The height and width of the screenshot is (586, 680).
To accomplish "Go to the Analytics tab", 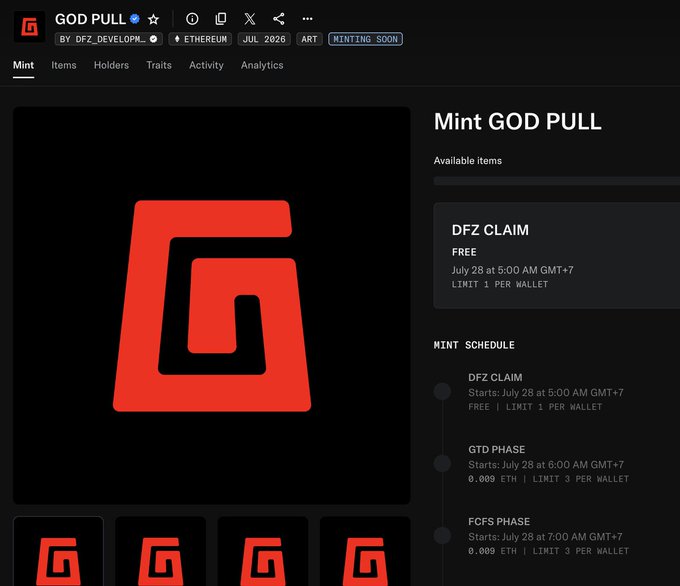I will [x=262, y=65].
